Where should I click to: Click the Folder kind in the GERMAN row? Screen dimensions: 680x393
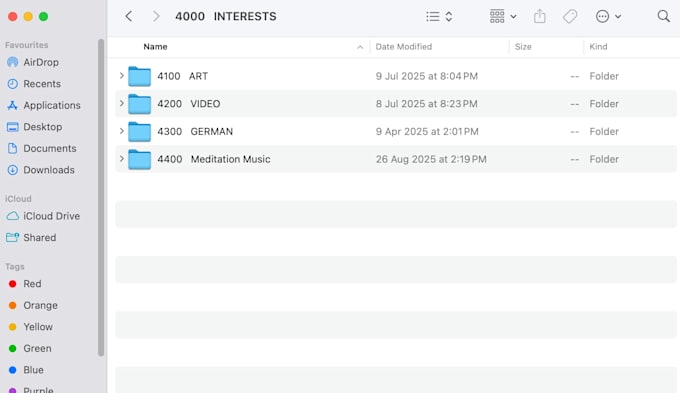(x=604, y=132)
